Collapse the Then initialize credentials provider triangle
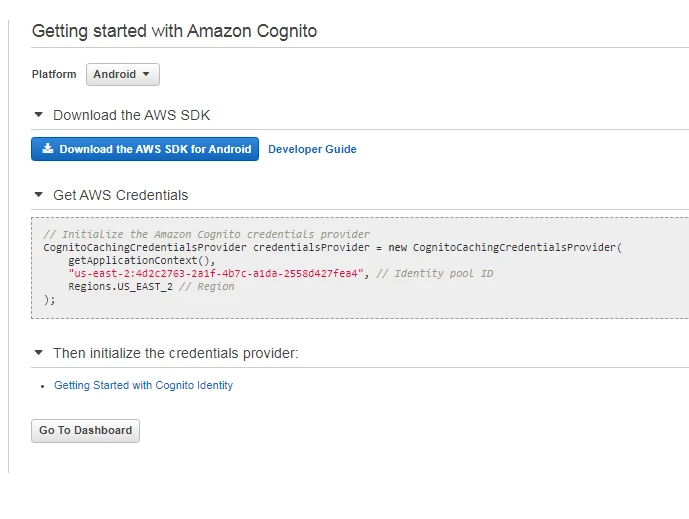 tap(39, 353)
